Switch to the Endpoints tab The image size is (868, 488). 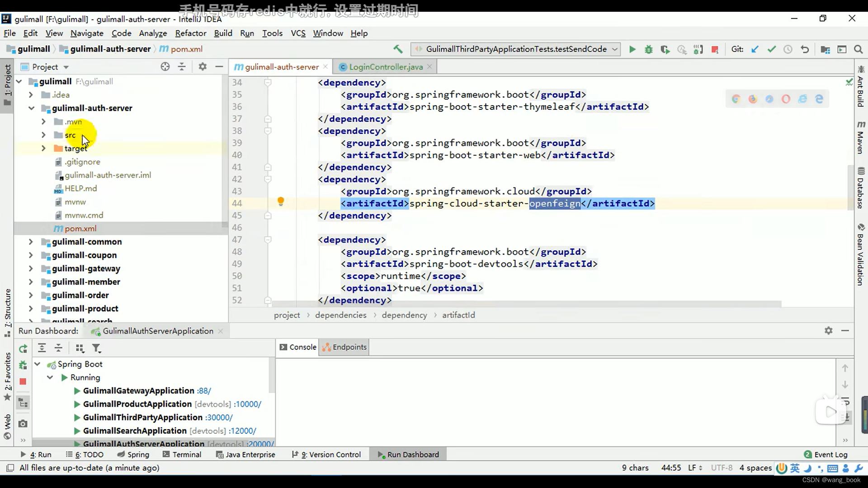(x=344, y=347)
